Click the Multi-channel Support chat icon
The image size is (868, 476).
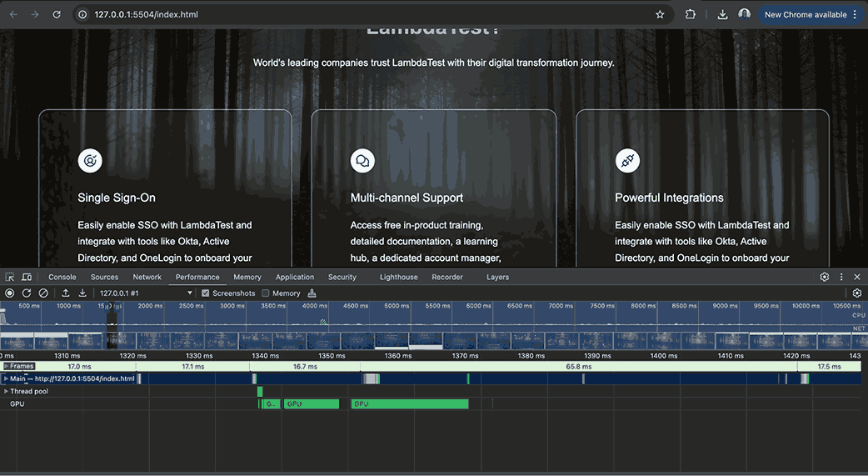point(362,161)
